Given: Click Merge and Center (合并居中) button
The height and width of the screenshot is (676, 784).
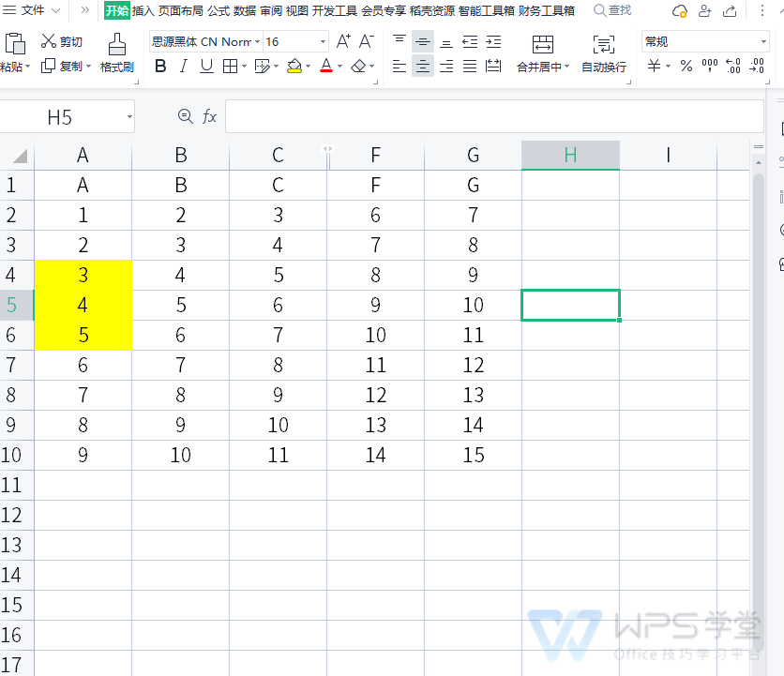Looking at the screenshot, I should (542, 54).
